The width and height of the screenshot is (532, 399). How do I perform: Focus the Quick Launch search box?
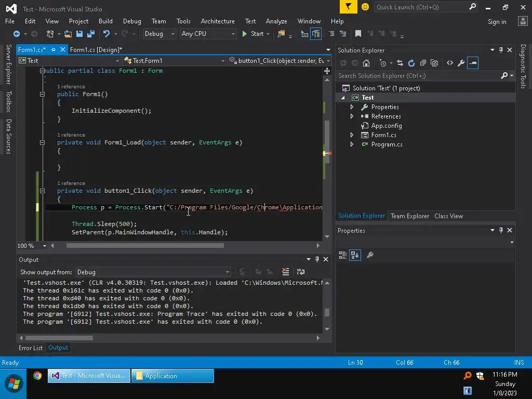pyautogui.click(x=426, y=7)
